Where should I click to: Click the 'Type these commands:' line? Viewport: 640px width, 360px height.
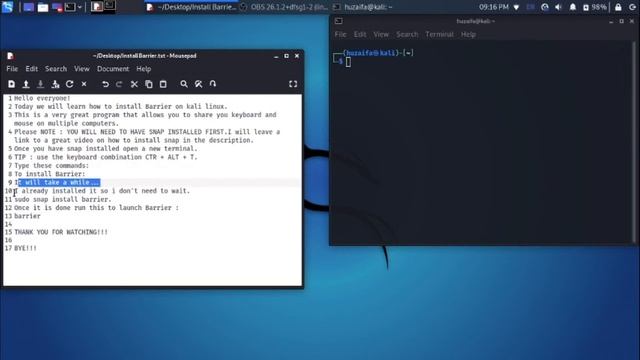point(51,165)
